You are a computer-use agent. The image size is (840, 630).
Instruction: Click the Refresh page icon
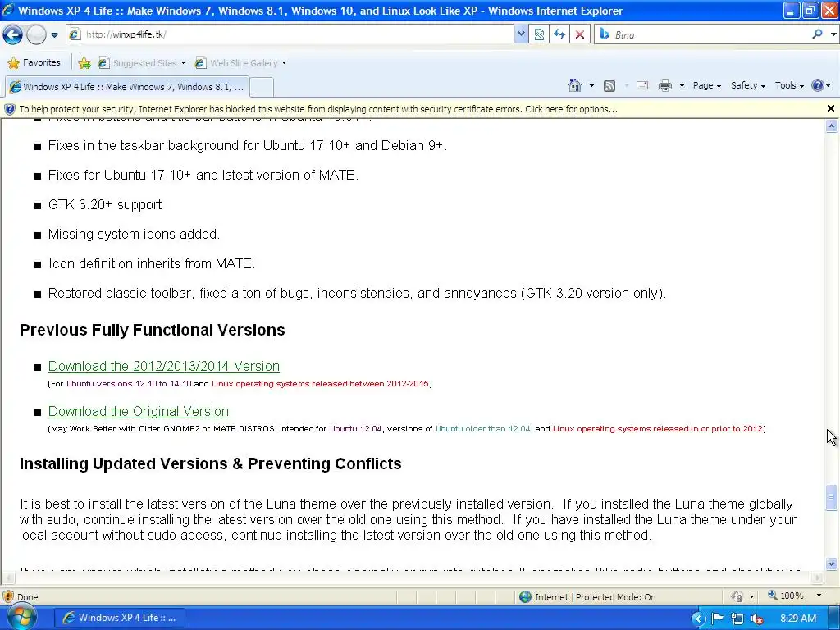pos(559,34)
